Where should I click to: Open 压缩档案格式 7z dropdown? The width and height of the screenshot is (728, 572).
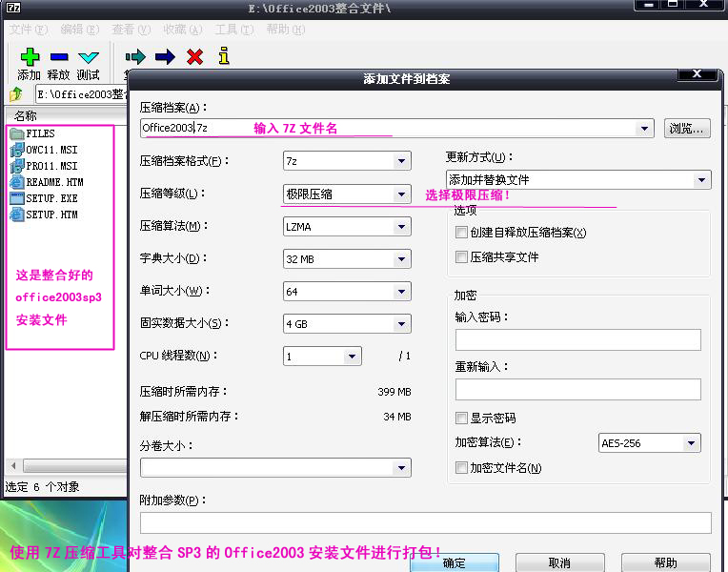pyautogui.click(x=401, y=161)
